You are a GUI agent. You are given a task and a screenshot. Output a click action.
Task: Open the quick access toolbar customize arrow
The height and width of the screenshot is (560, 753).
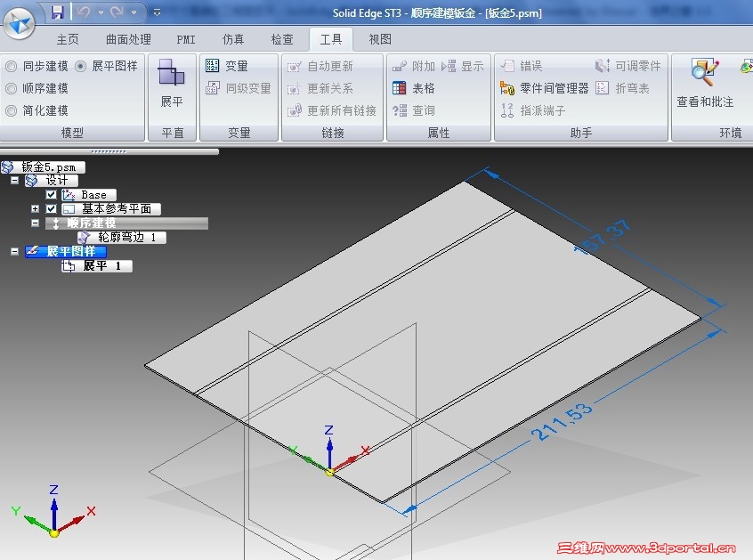coord(157,12)
